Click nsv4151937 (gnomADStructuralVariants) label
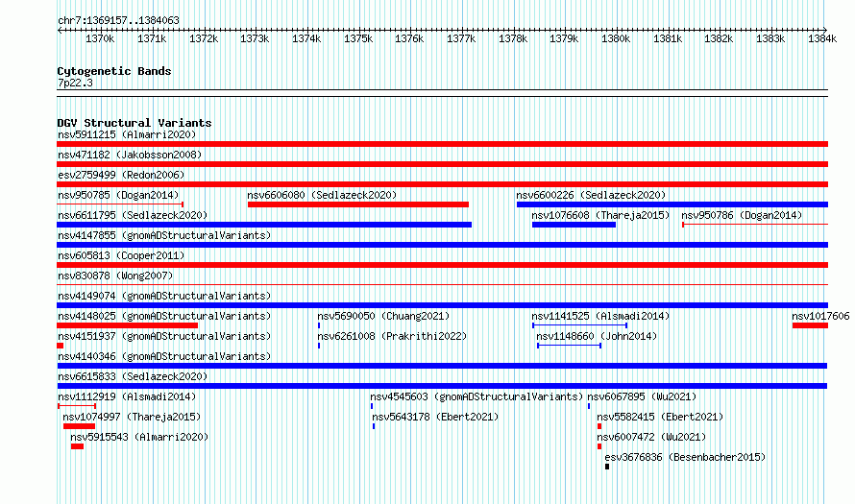This screenshot has width=855, height=504. [164, 336]
